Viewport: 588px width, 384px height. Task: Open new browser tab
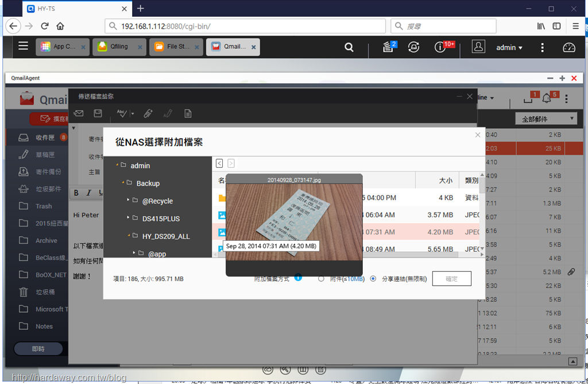[140, 8]
